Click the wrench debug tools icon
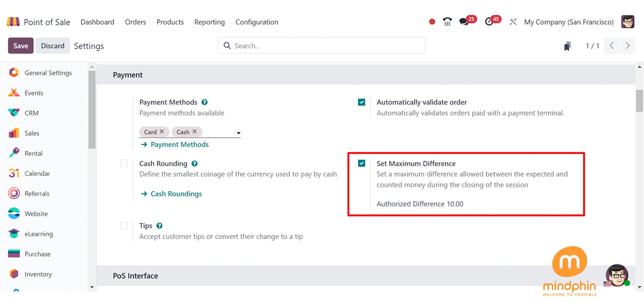This screenshot has height=302, width=644. pos(513,22)
